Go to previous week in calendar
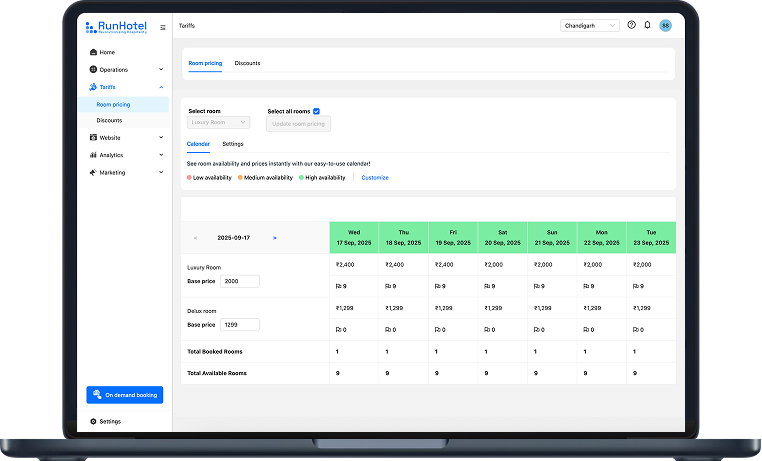Image resolution: width=762 pixels, height=461 pixels. 195,238
